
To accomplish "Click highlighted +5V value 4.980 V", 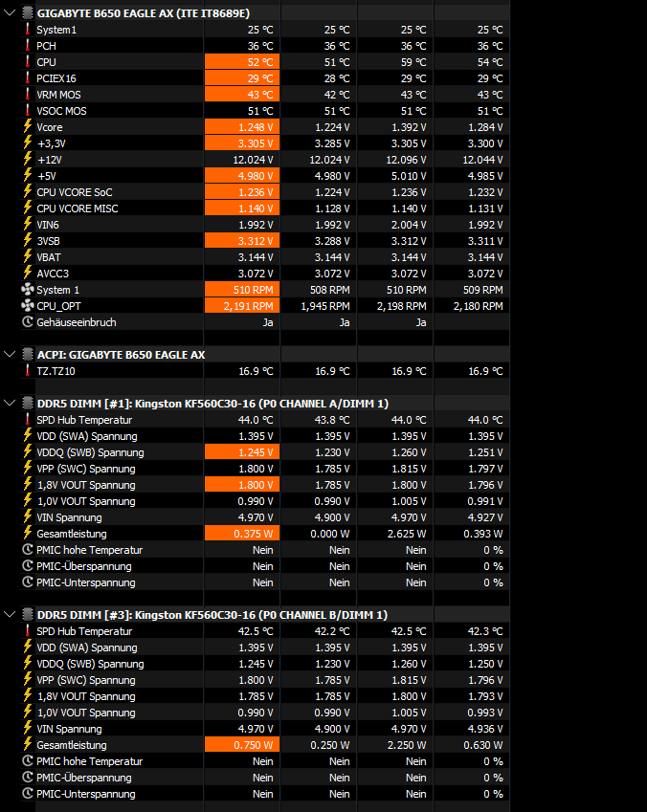I will (242, 176).
